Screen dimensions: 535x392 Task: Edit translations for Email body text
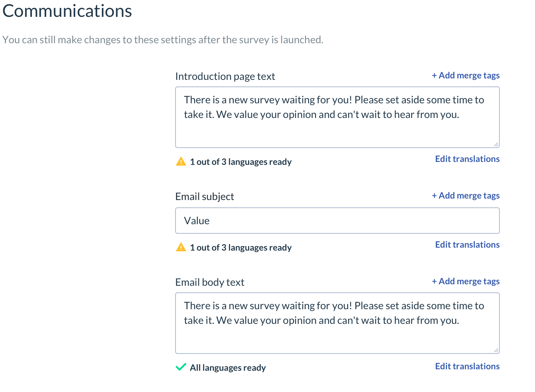(467, 366)
